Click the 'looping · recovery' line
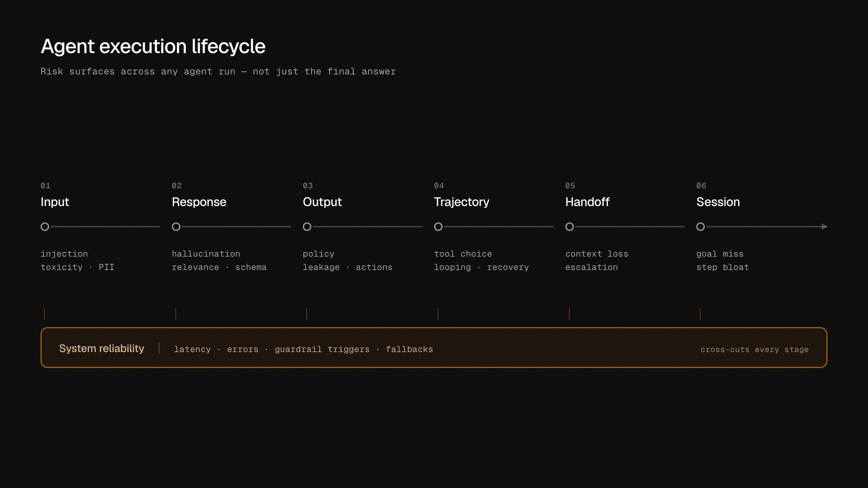The image size is (868, 488). click(x=481, y=267)
